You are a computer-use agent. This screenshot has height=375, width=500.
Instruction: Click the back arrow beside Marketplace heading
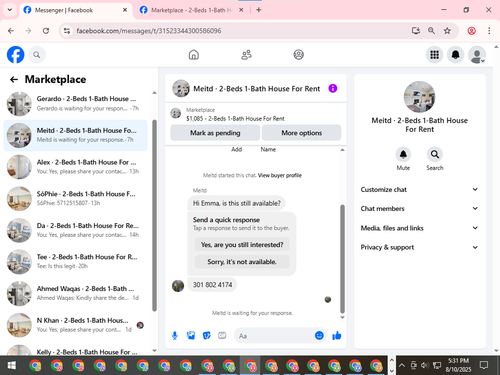[x=14, y=79]
